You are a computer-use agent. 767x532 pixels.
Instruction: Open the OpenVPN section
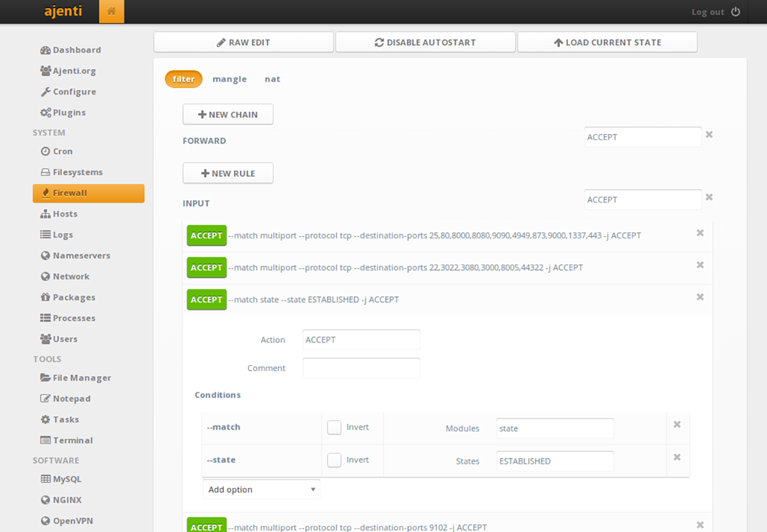pyautogui.click(x=72, y=521)
